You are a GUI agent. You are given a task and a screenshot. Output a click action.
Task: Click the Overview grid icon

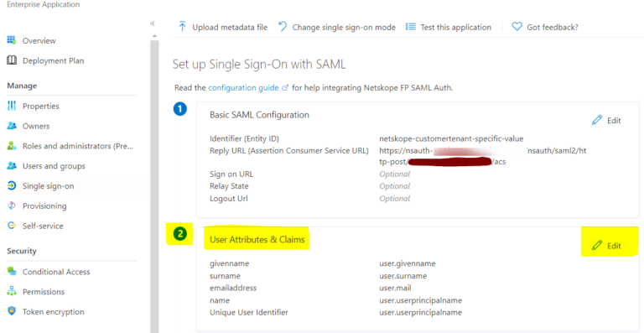point(12,40)
